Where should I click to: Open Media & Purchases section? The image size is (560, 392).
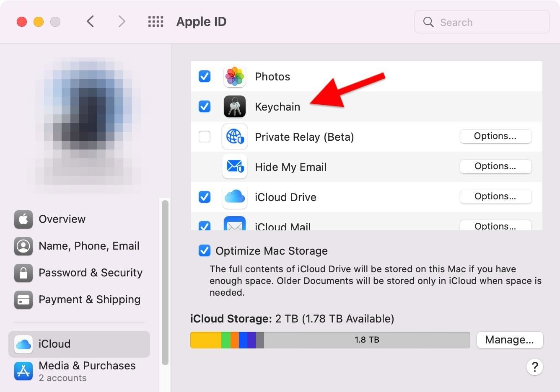[x=79, y=371]
